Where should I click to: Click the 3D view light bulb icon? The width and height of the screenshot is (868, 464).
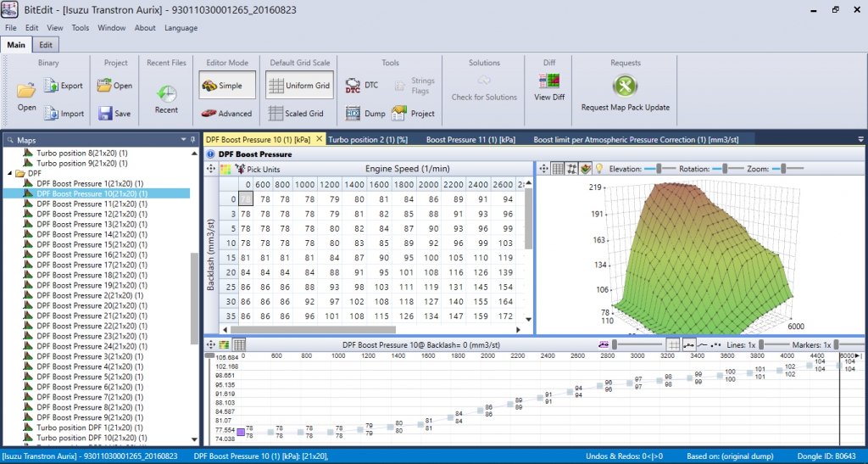[599, 168]
